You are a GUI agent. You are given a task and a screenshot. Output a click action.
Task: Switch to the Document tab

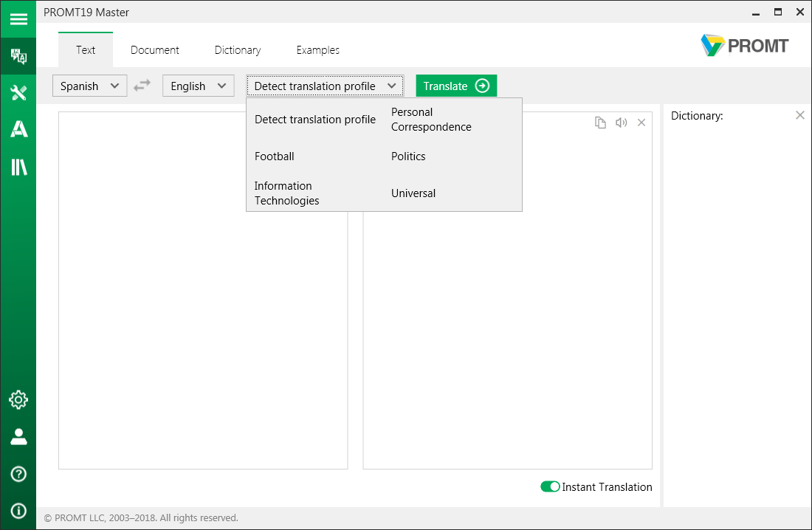pyautogui.click(x=155, y=49)
